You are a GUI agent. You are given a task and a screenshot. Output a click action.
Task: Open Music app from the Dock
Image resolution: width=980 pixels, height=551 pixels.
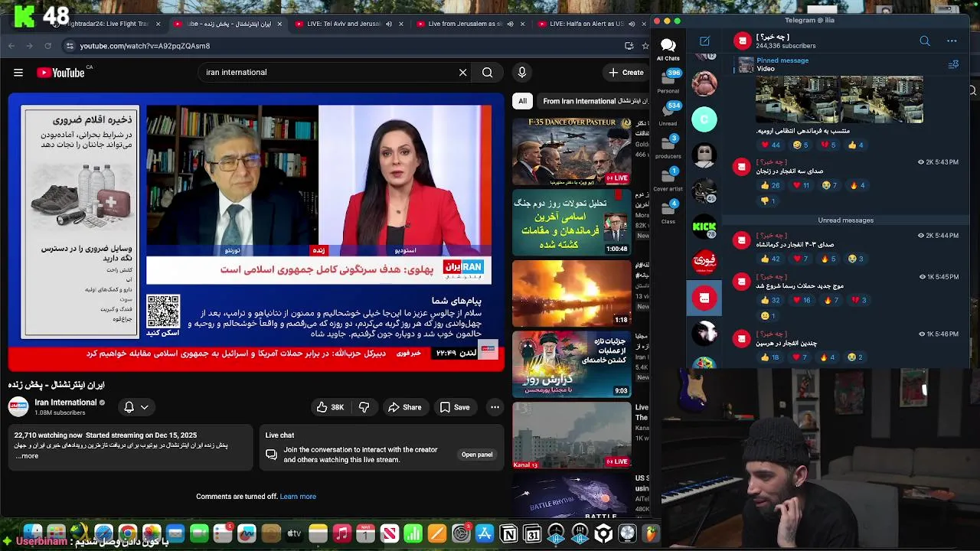point(342,533)
